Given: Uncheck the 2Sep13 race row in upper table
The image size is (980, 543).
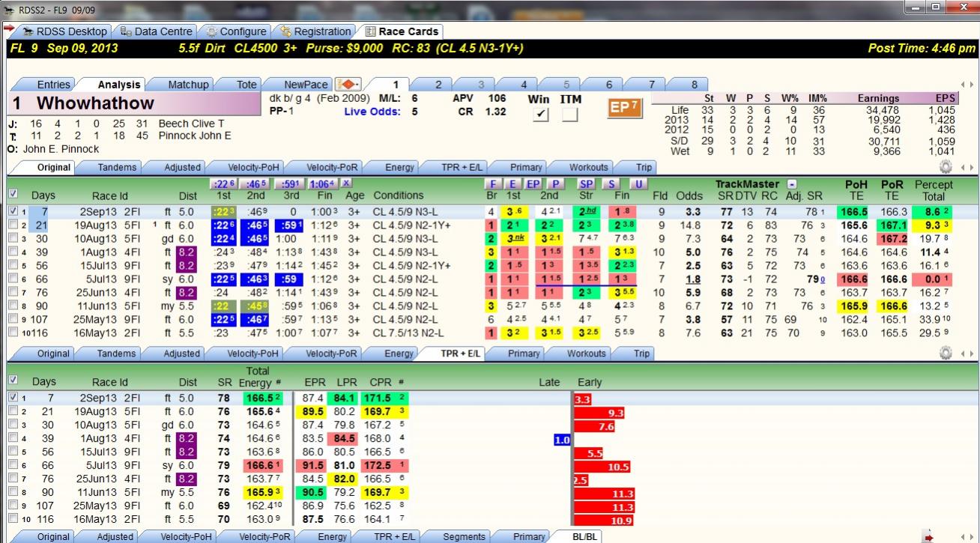Looking at the screenshot, I should [x=13, y=211].
